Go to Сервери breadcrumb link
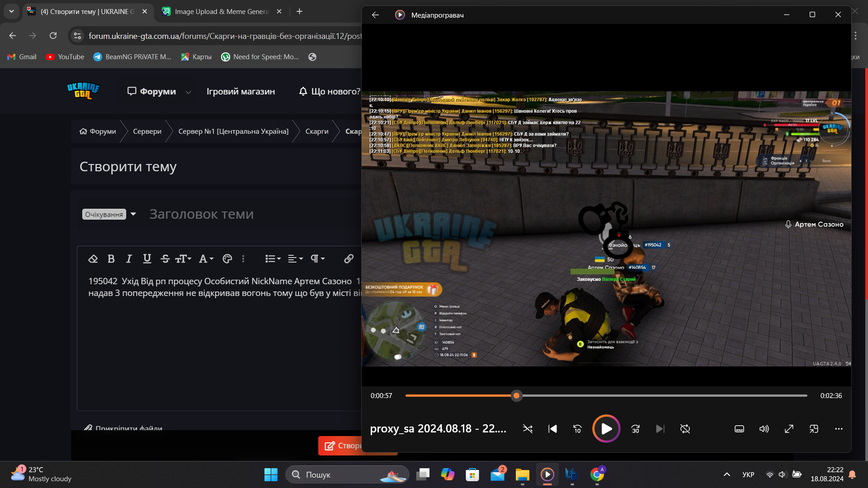 147,131
